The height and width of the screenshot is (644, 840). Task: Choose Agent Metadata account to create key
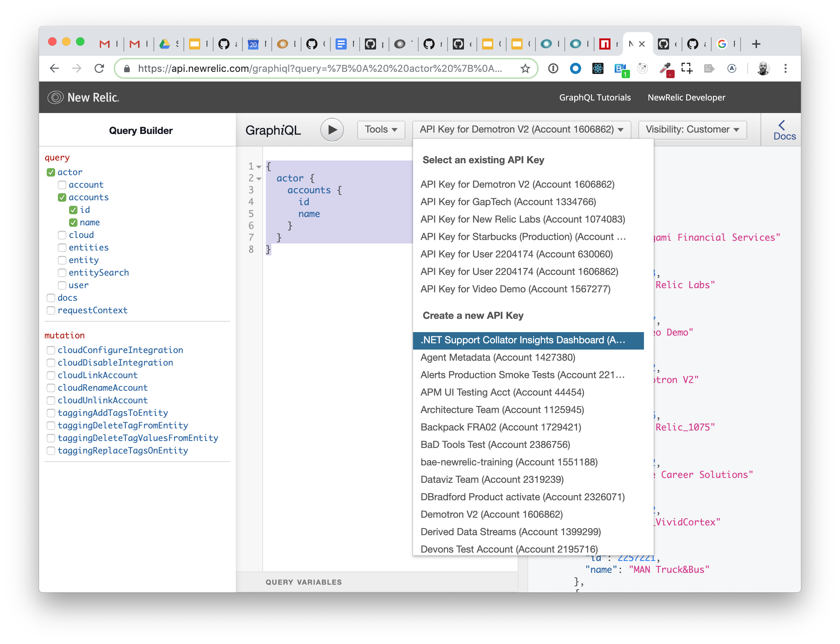[497, 357]
